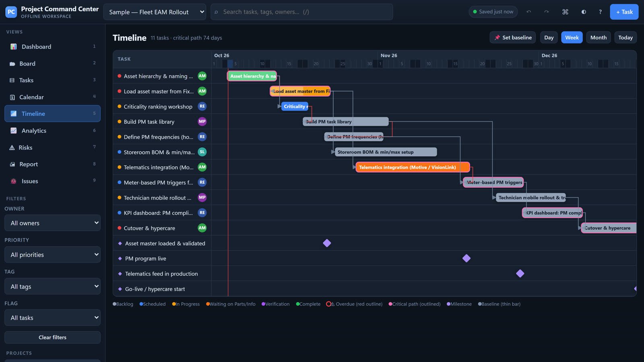The height and width of the screenshot is (362, 644).
Task: Click the Report icon in sidebar
Action: coord(12,165)
